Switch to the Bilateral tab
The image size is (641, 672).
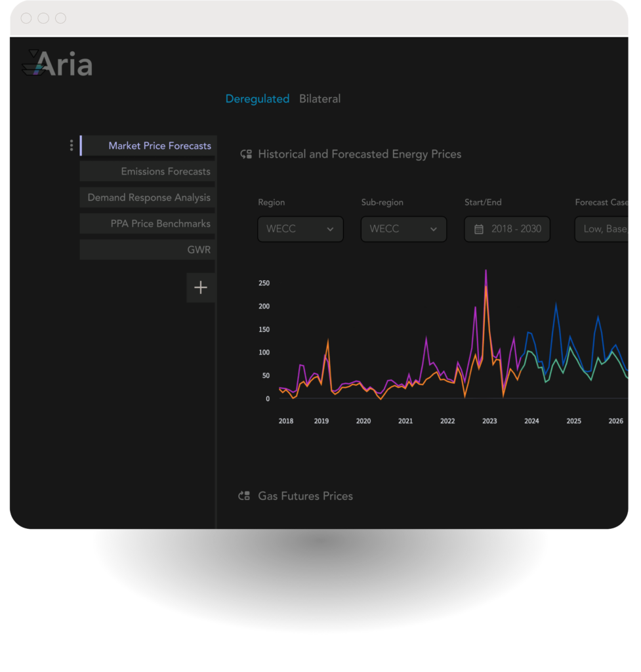coord(320,98)
